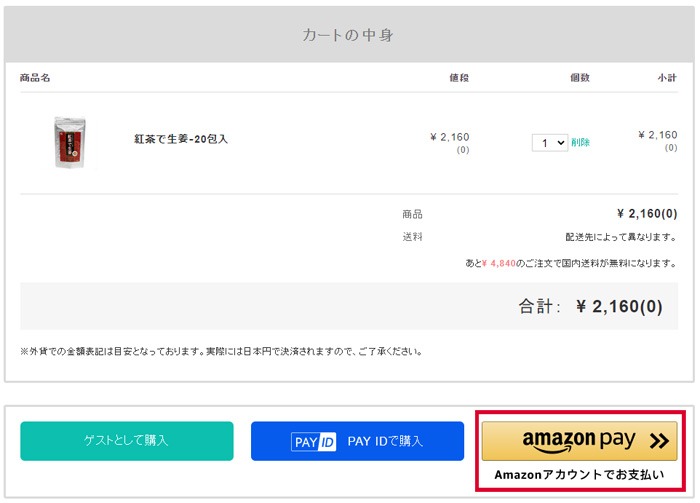700x503 pixels.
Task: Select the カートの中身 heading text
Action: 348,35
